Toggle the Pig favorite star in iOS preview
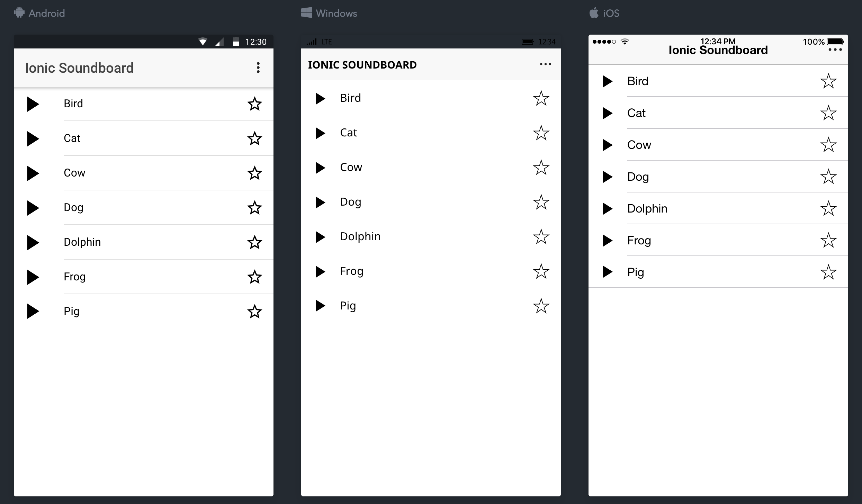The width and height of the screenshot is (862, 504). [828, 272]
